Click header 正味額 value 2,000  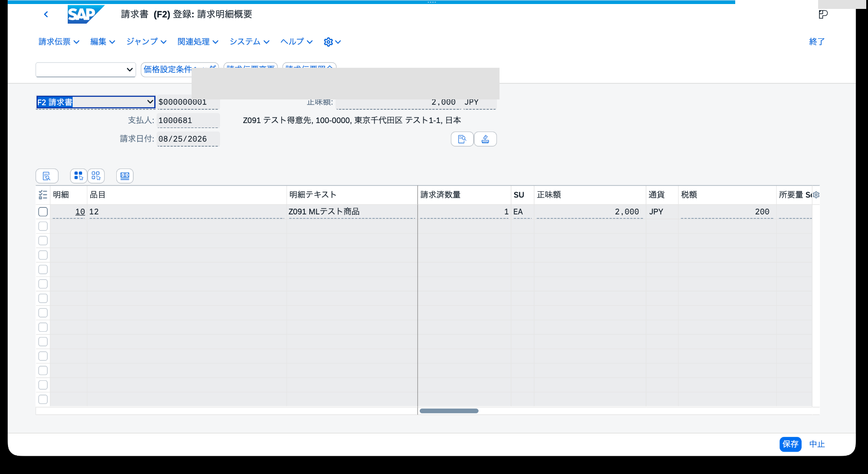click(x=398, y=102)
